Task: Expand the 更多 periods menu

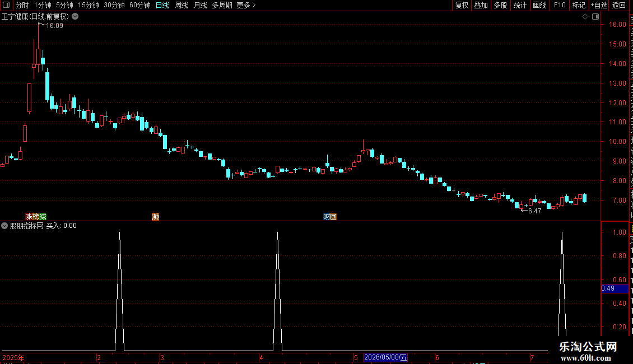Action: [x=246, y=5]
